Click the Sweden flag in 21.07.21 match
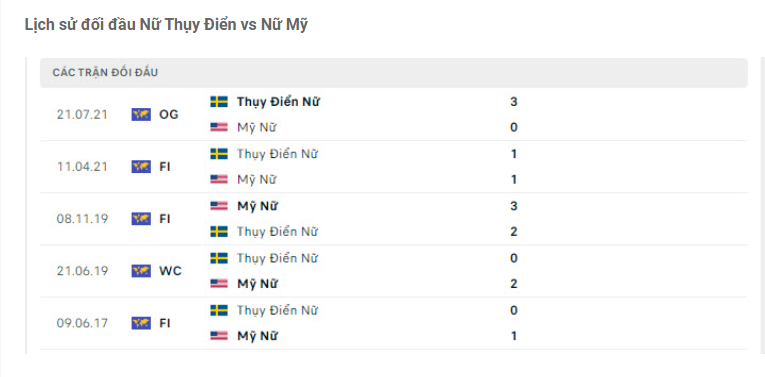The width and height of the screenshot is (765, 377). [x=219, y=102]
